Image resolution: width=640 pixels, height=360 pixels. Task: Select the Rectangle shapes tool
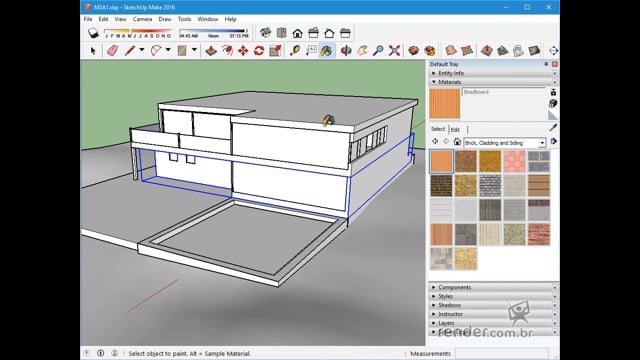[x=182, y=51]
